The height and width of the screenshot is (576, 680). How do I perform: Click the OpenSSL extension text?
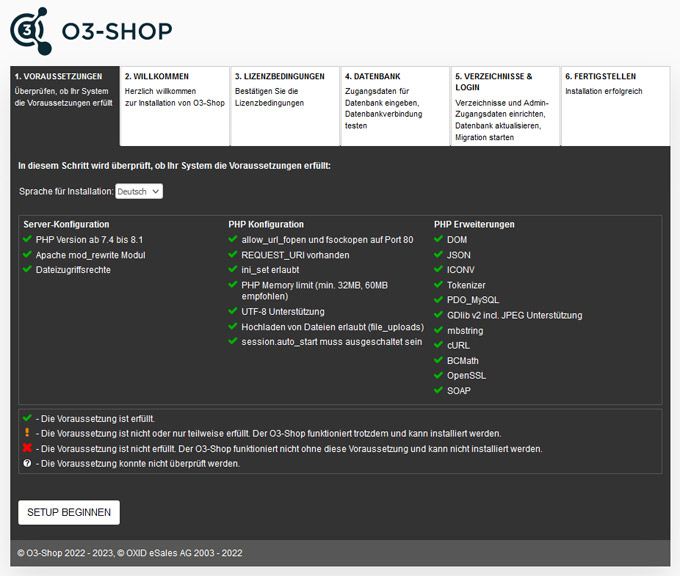[x=467, y=376]
